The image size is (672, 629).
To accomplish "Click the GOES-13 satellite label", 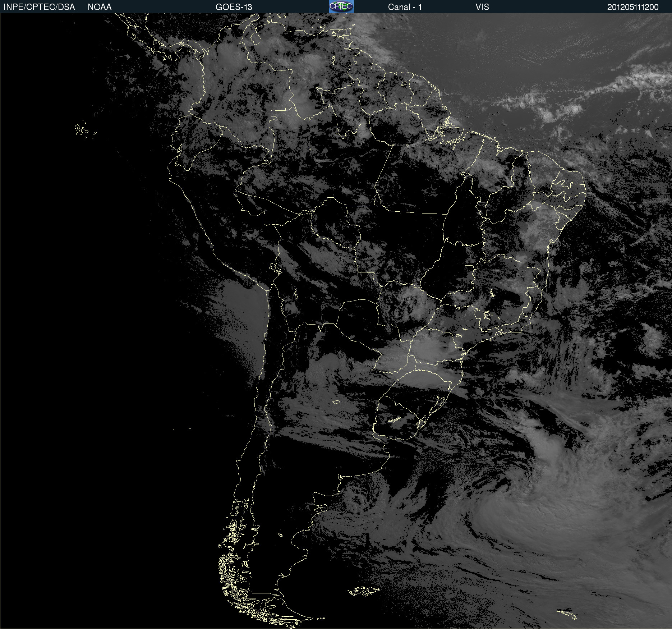I will (234, 7).
